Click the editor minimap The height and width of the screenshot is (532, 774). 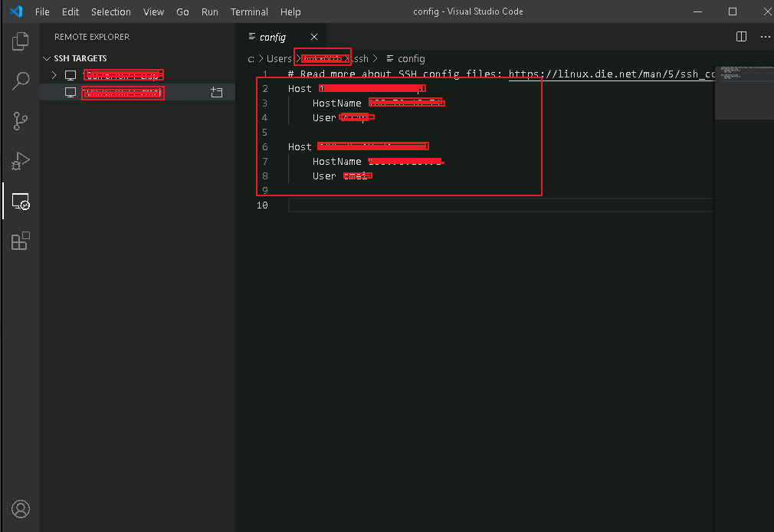744,93
